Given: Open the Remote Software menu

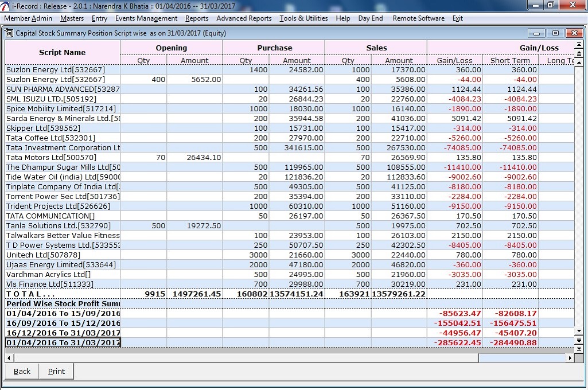Looking at the screenshot, I should (x=419, y=18).
